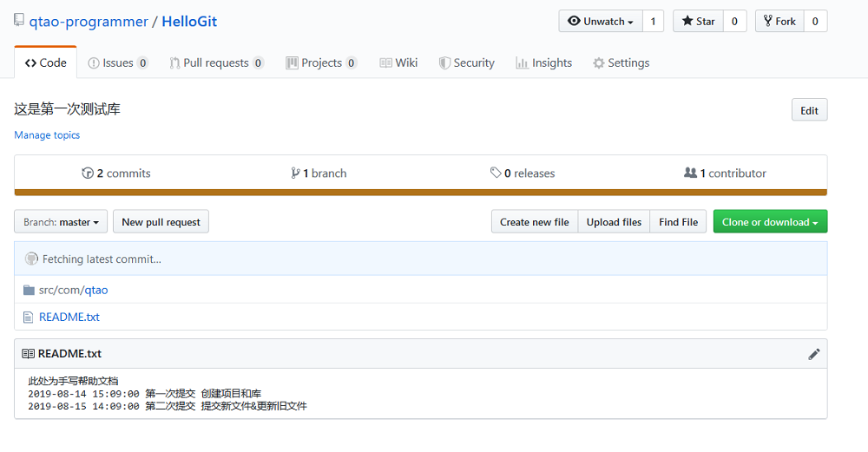The width and height of the screenshot is (868, 452).
Task: Click the Settings gear icon
Action: tap(599, 63)
